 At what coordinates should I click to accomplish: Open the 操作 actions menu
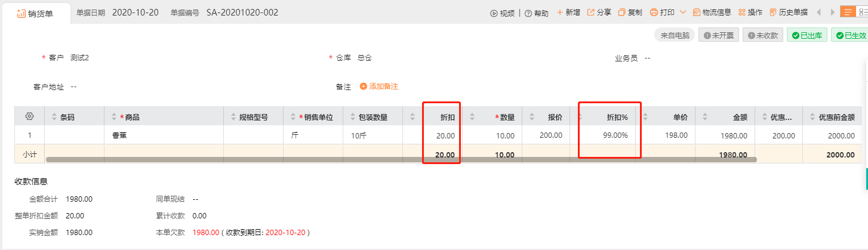click(750, 13)
